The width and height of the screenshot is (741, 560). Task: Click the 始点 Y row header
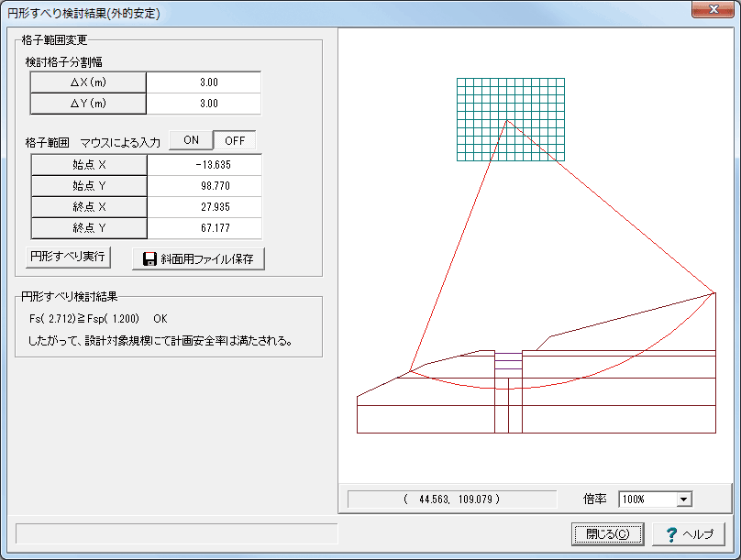coord(89,186)
